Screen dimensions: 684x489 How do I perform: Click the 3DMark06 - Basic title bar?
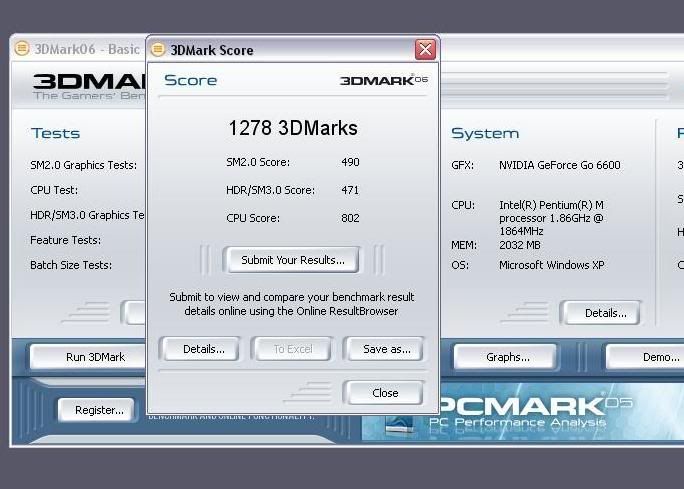pos(81,49)
